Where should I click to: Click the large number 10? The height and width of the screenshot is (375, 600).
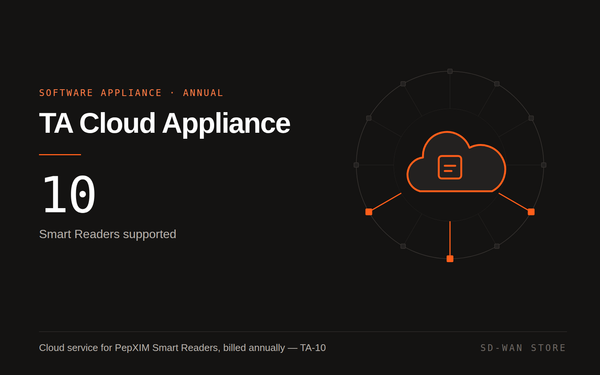(69, 194)
